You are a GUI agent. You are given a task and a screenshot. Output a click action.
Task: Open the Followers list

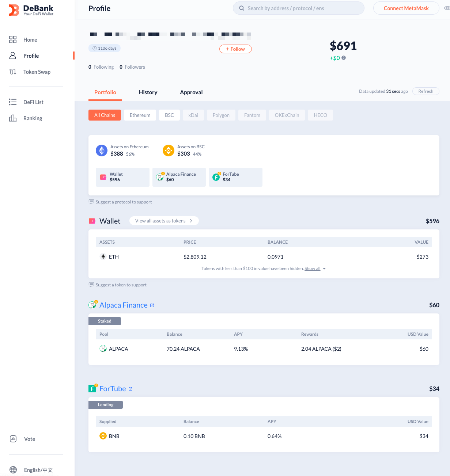click(132, 67)
